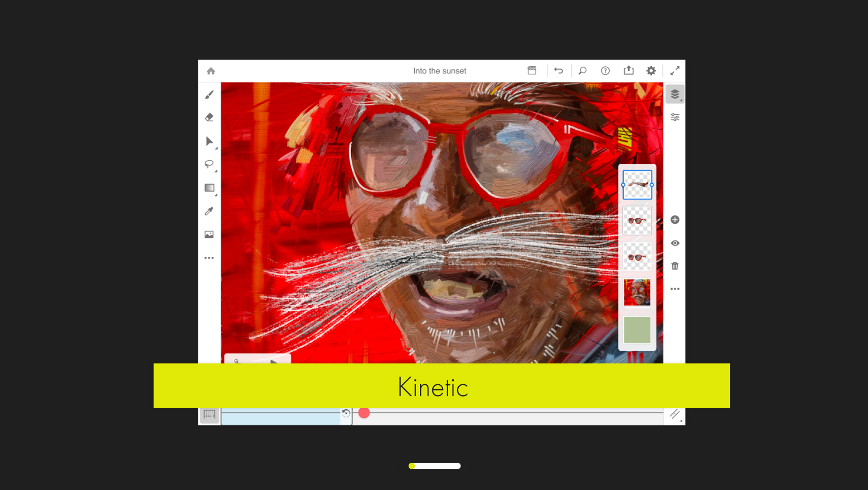
Task: Delete the selected layer
Action: tap(675, 266)
